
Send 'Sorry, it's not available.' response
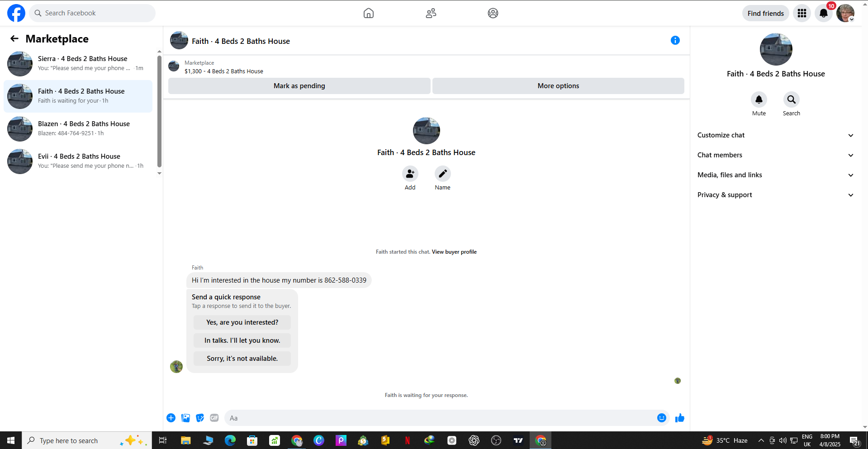242,359
